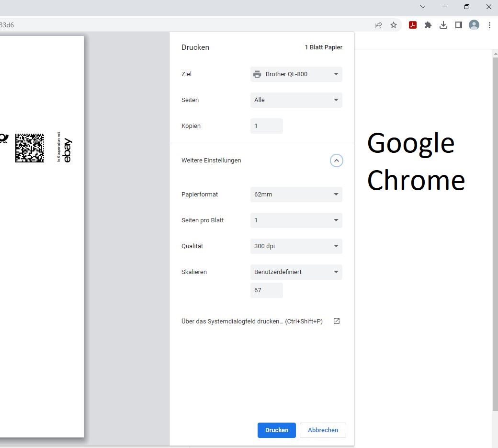Screen dimensions: 498x448
Task: Click the page vertical scrollbar
Action: (495, 233)
